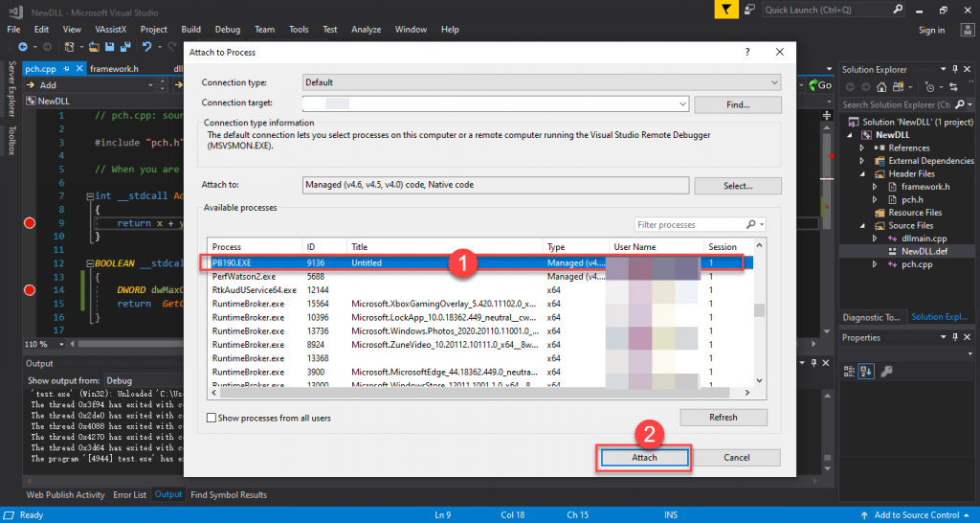The height and width of the screenshot is (523, 980).
Task: Click the Alphabetical sort icon in Properties
Action: pos(867,372)
